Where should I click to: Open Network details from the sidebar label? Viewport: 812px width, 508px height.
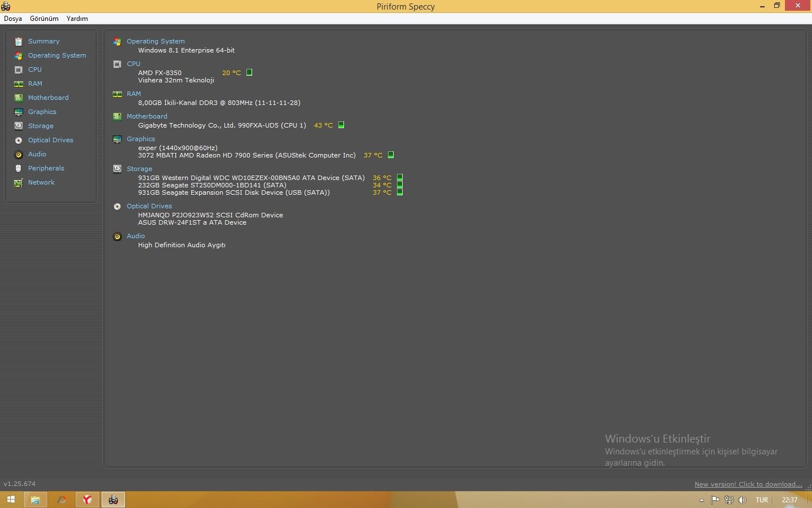click(x=41, y=182)
